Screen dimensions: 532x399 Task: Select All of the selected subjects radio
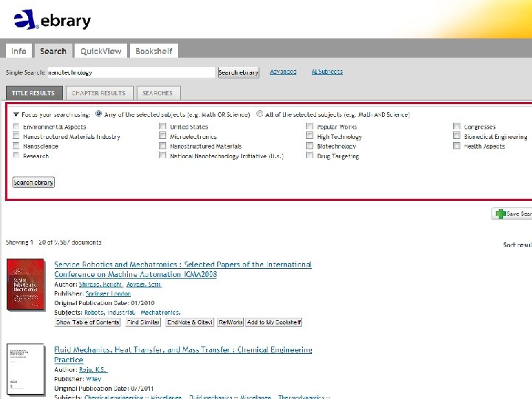point(259,114)
